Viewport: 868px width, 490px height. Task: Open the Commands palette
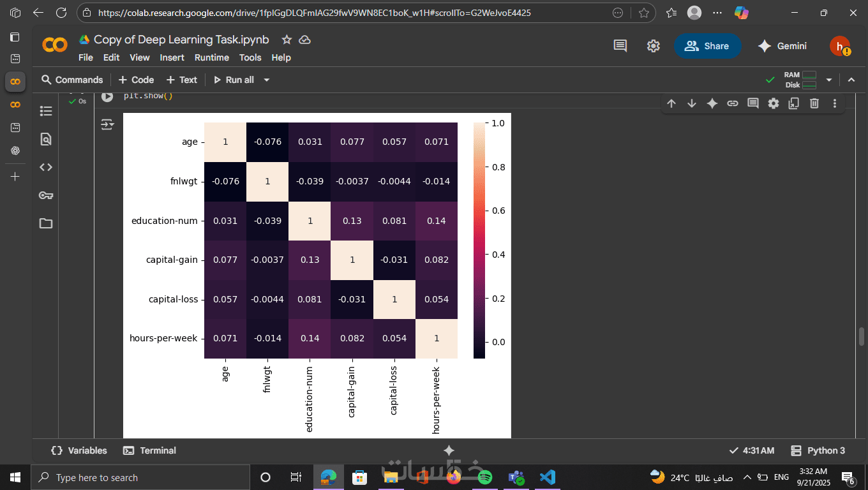72,80
